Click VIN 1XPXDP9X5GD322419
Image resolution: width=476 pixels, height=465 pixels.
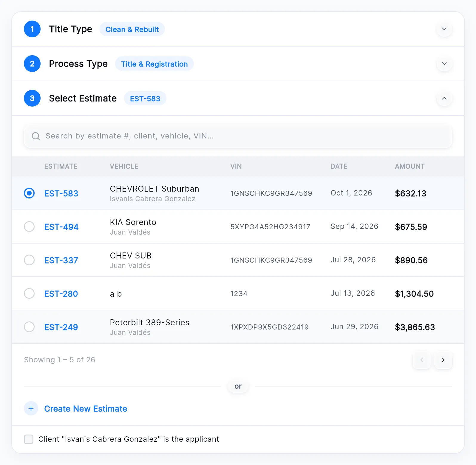pyautogui.click(x=270, y=327)
